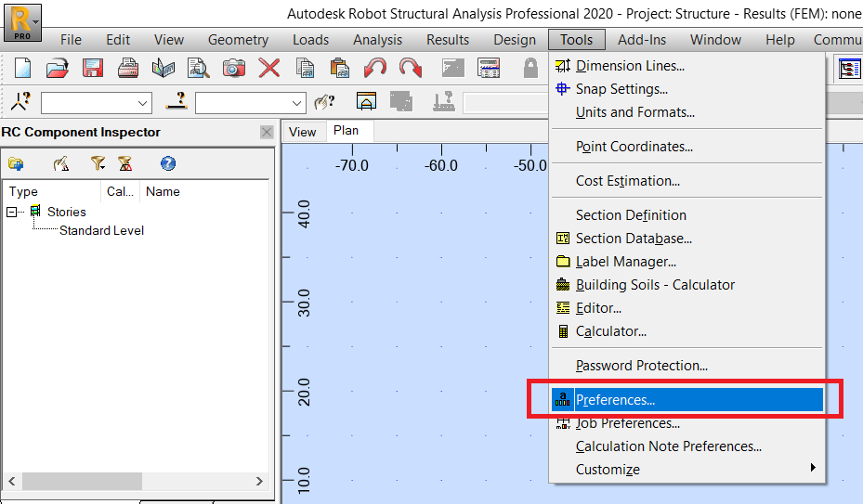Screen dimensions: 863x504
Task: Click the red X delete icon
Action: click(269, 69)
